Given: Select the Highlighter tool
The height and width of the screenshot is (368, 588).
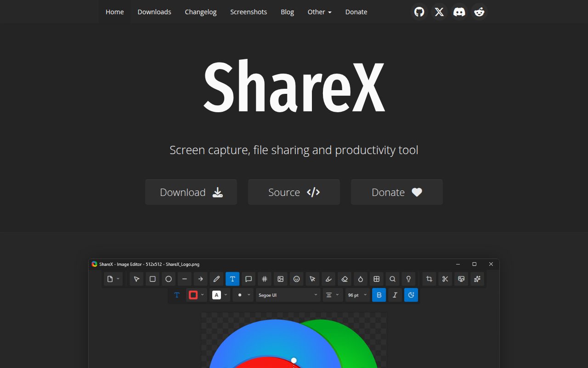Looking at the screenshot, I should coord(328,279).
